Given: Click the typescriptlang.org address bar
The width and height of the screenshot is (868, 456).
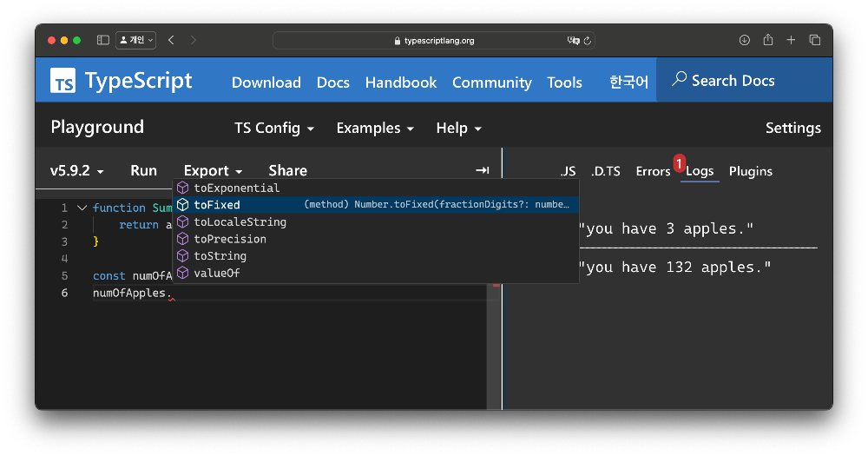Looking at the screenshot, I should coord(433,41).
